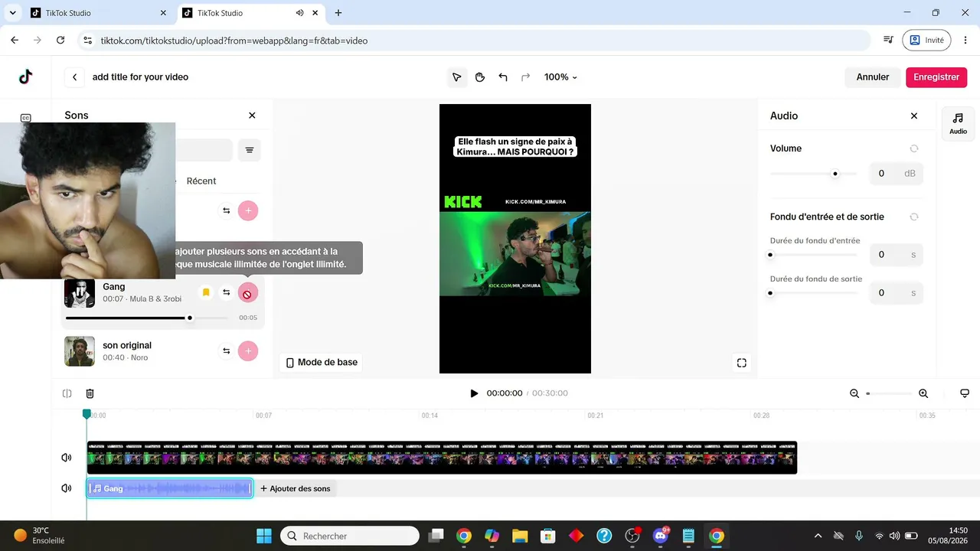The image size is (980, 551).
Task: Go back using the editor's chevron button
Action: coord(74,77)
